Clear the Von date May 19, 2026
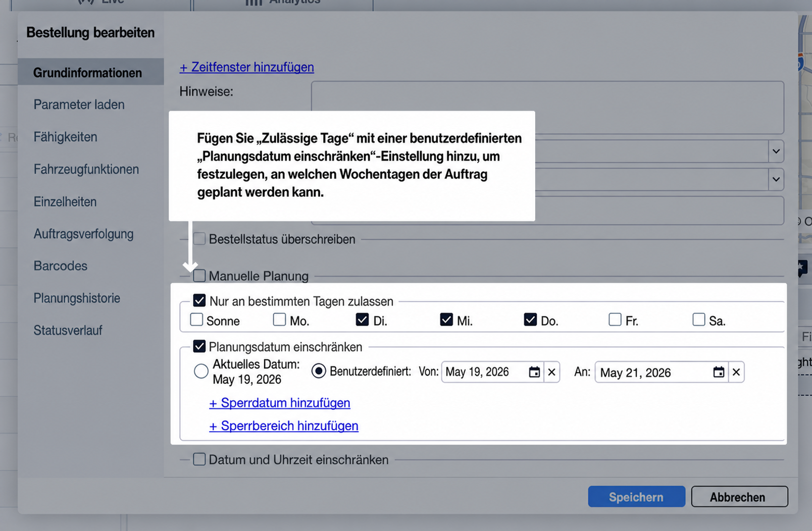The image size is (812, 531). 552,373
